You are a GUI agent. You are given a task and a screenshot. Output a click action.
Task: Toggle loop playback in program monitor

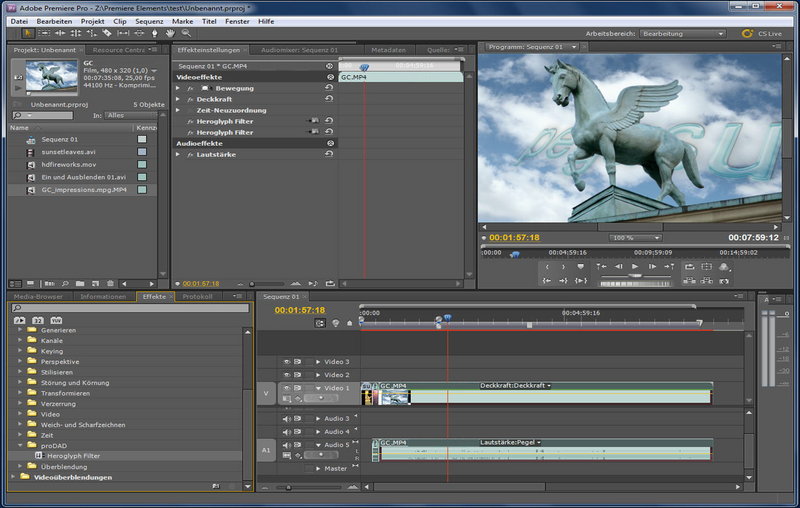pos(690,266)
